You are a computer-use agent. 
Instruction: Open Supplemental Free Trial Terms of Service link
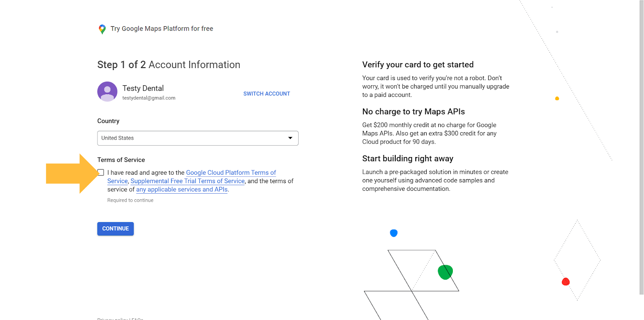[188, 181]
